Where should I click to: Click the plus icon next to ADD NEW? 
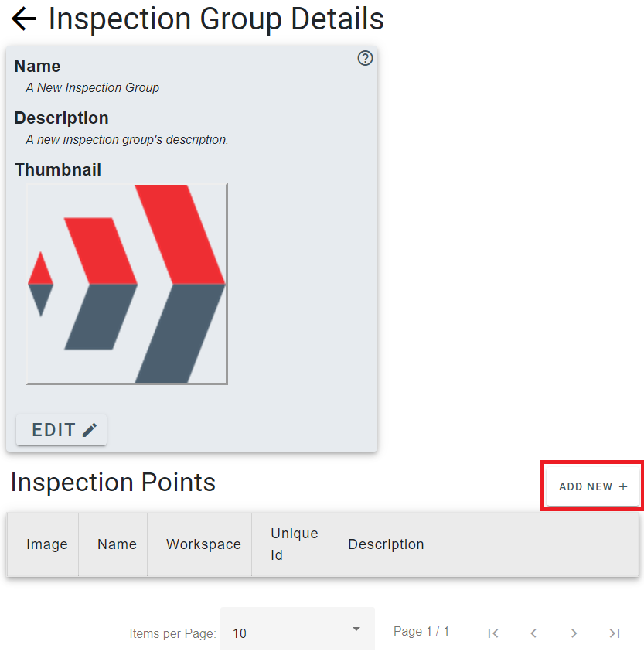pos(623,486)
